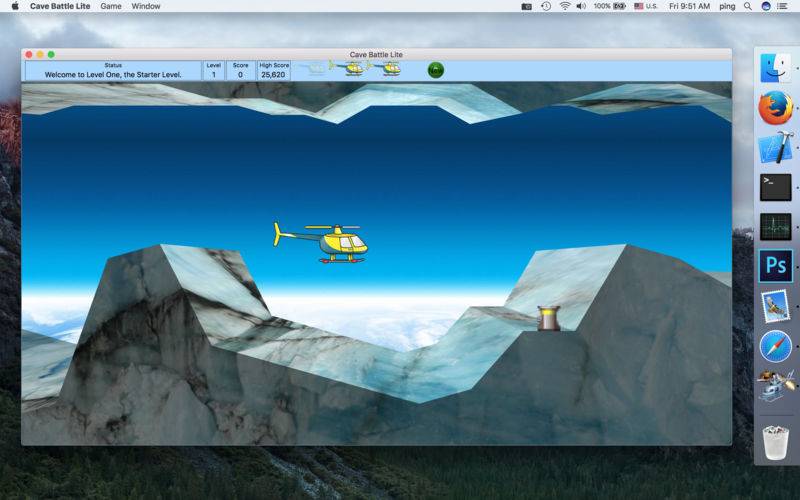800x500 pixels.
Task: Open the Cave Battle Lite application menu
Action: tap(60, 6)
